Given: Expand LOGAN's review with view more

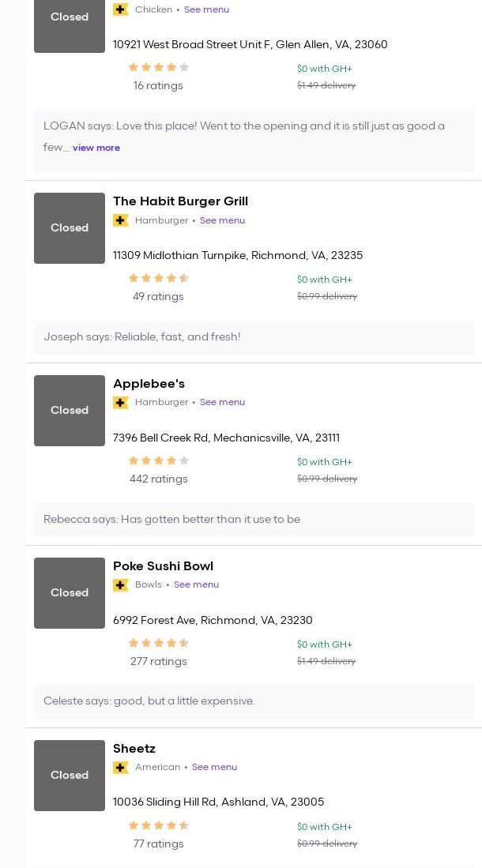Looking at the screenshot, I should [x=96, y=148].
